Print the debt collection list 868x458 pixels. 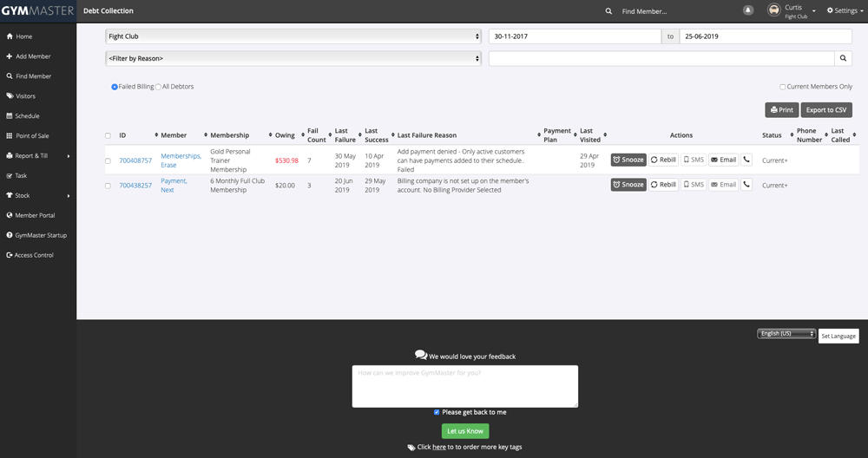[781, 110]
